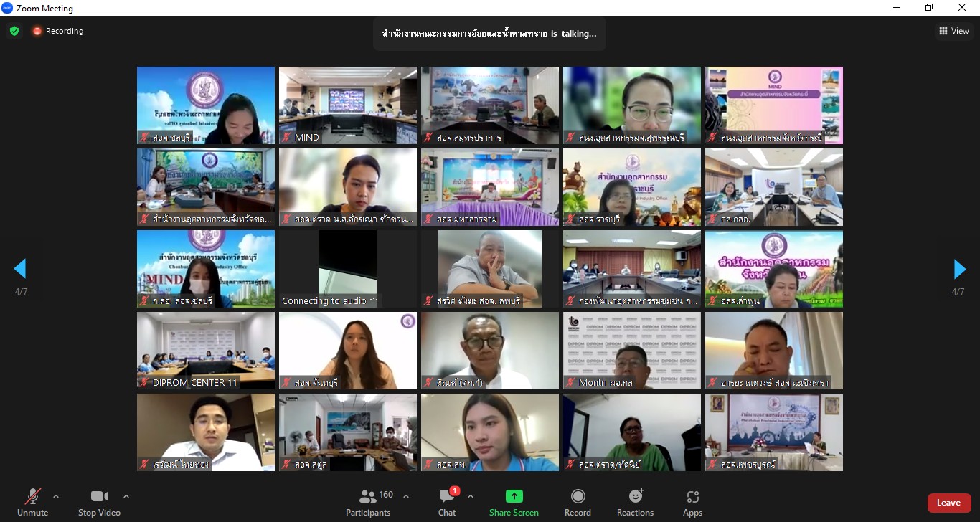
Task: Expand the arrow next to Participants
Action: click(x=406, y=495)
